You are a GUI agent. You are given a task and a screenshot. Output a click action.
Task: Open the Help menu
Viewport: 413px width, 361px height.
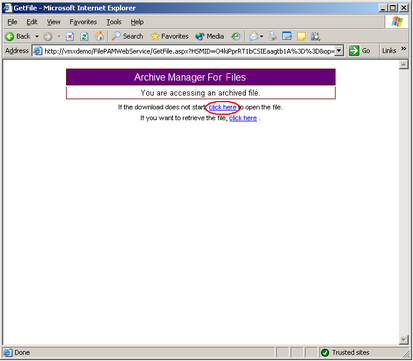pyautogui.click(x=137, y=22)
